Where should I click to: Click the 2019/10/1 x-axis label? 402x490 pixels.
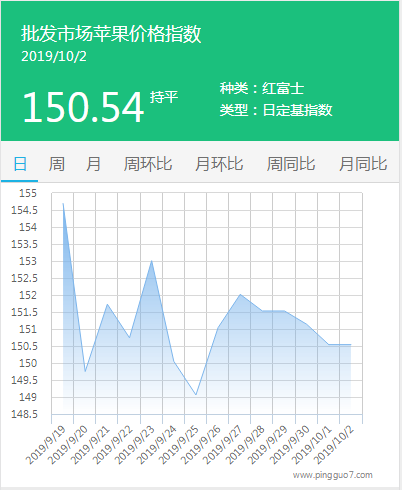(312, 445)
